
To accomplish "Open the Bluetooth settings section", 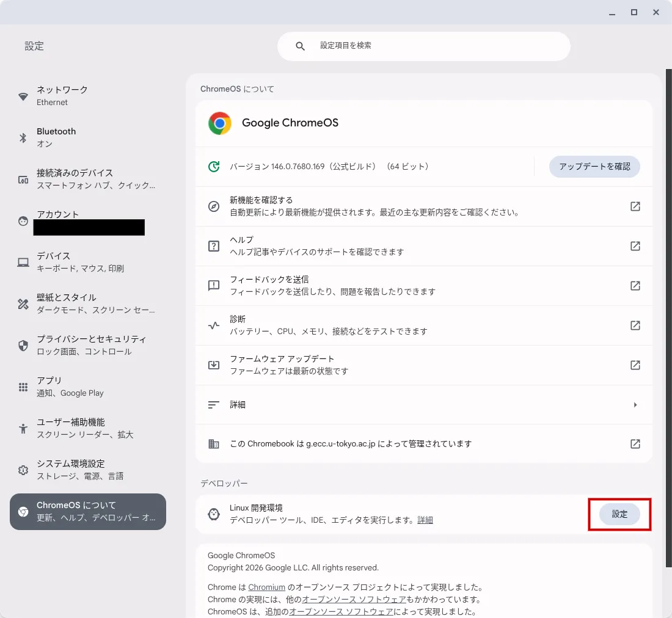I will [x=88, y=137].
